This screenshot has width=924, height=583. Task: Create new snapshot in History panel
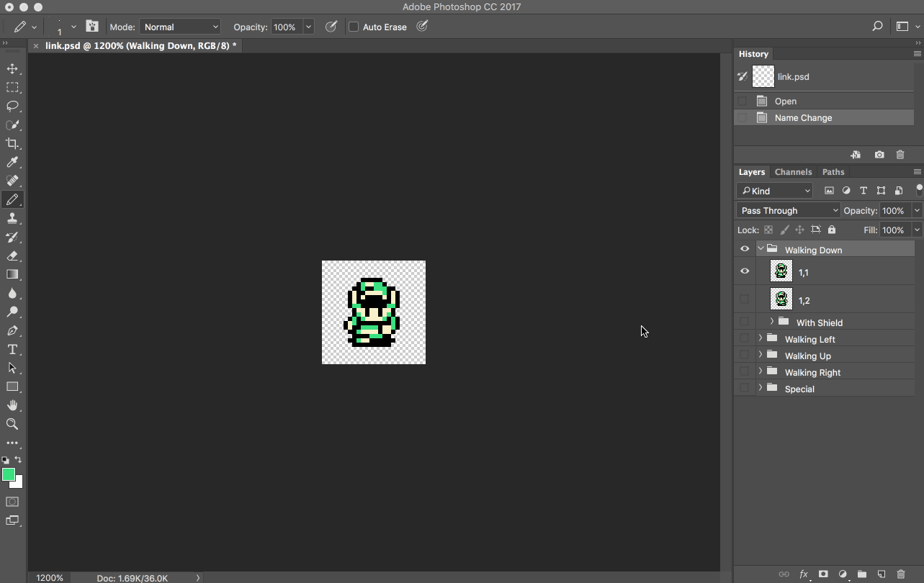tap(879, 155)
